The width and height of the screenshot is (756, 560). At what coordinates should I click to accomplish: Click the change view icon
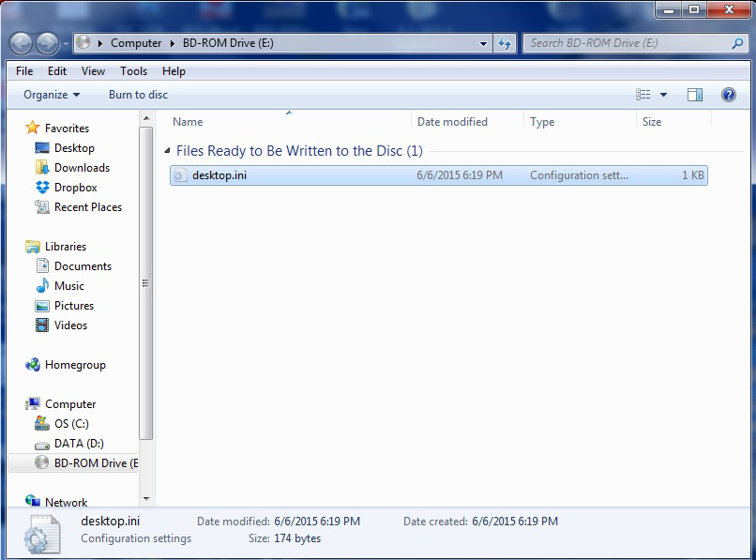(643, 95)
